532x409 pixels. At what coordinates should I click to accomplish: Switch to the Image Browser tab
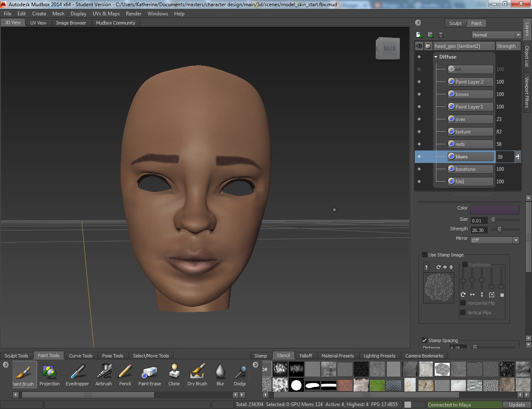(x=71, y=23)
